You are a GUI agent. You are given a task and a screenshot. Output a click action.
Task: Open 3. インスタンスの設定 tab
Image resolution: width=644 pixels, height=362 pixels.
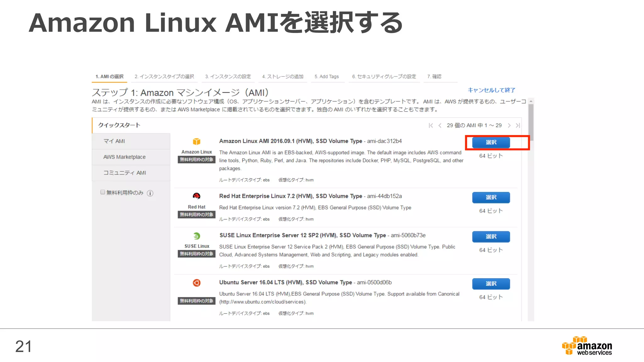[x=228, y=77]
